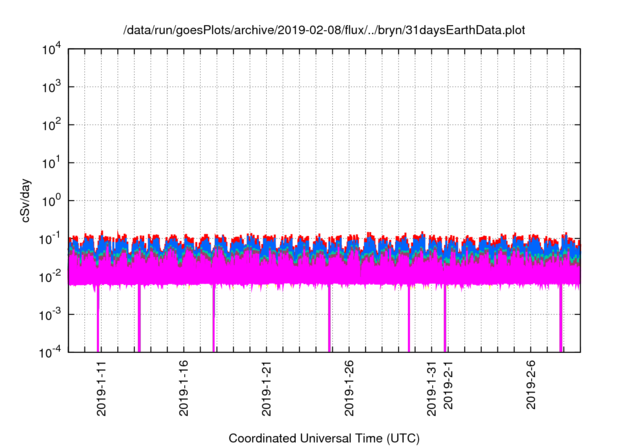Click the plot file path title

tap(324, 30)
